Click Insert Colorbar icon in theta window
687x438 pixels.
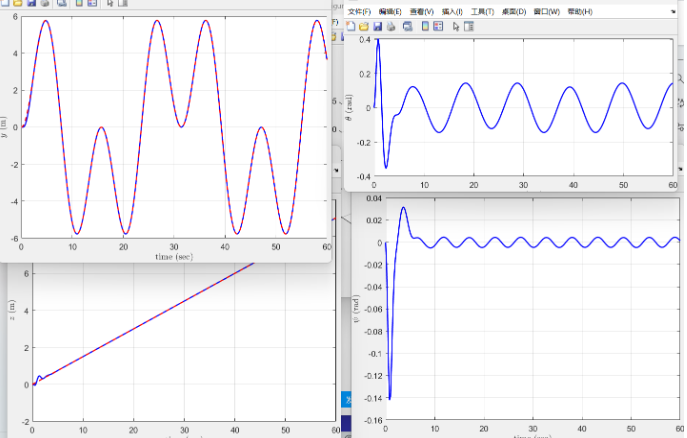pyautogui.click(x=425, y=27)
